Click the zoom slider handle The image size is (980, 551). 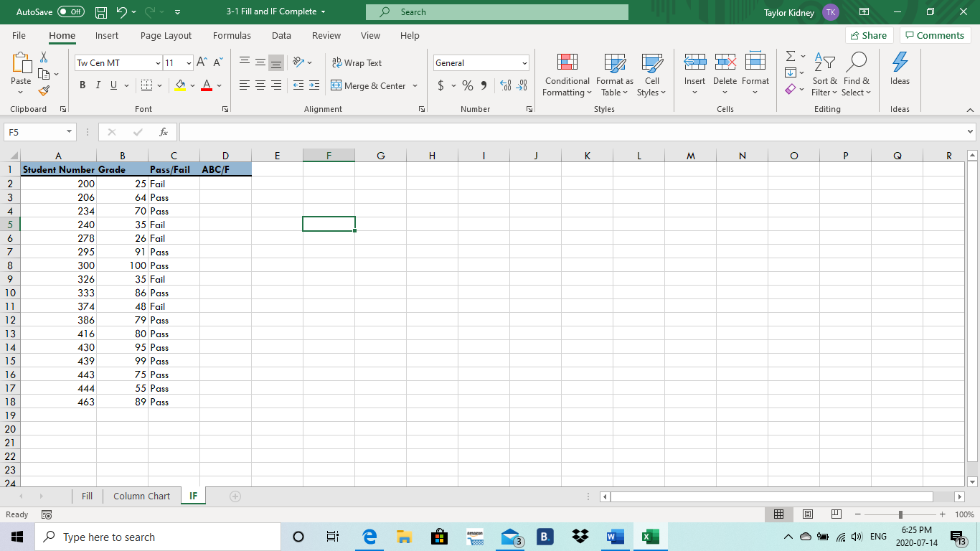(900, 514)
